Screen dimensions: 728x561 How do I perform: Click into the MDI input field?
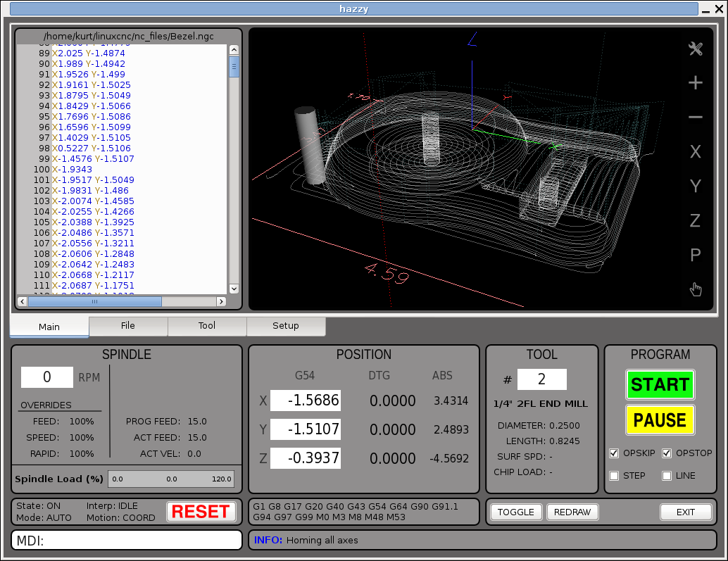click(126, 541)
